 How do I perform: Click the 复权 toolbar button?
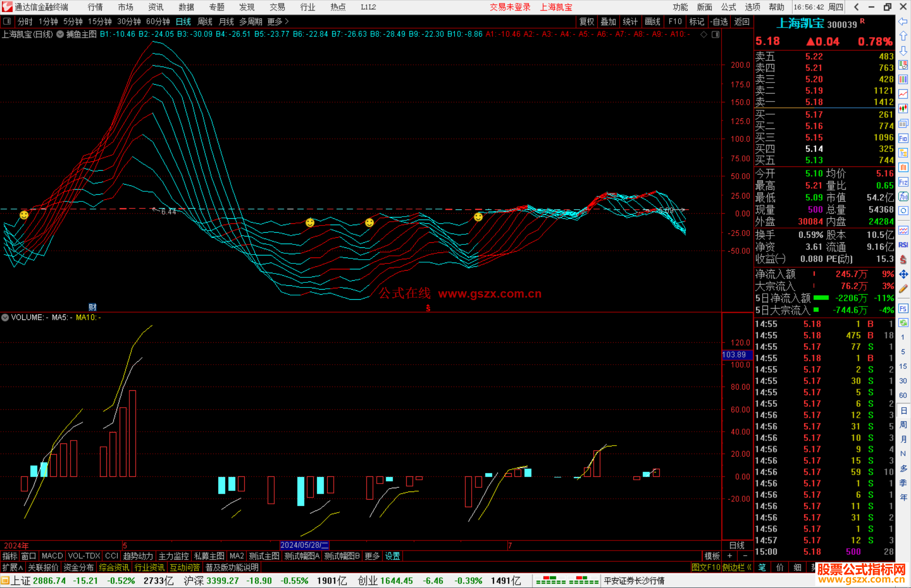(587, 21)
